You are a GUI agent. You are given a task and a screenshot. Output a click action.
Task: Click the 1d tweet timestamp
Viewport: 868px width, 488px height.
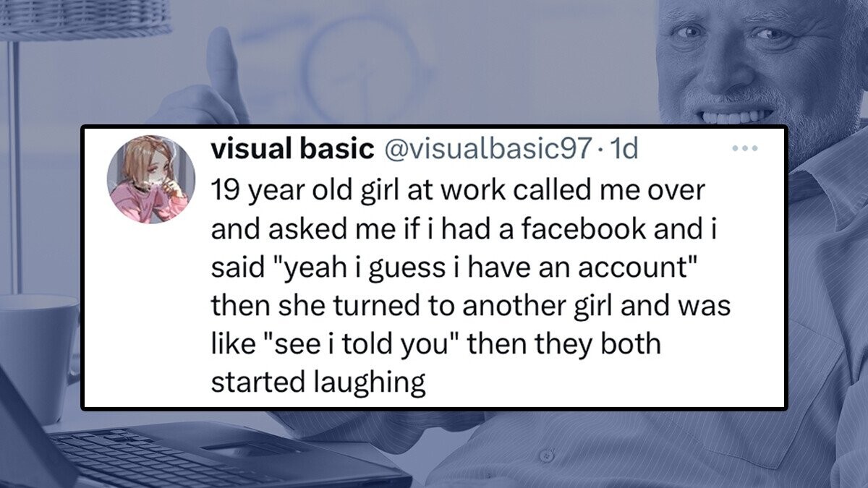(625, 149)
